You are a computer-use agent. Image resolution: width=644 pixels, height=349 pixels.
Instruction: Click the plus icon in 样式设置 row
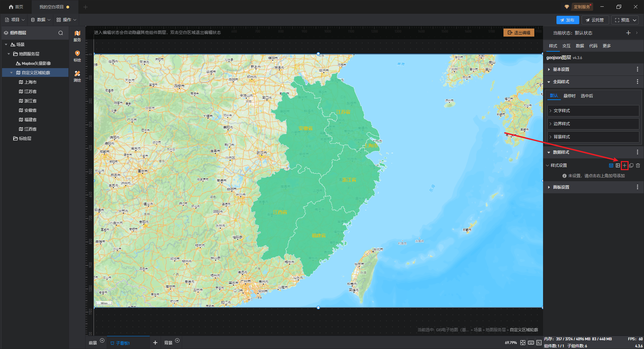pos(624,165)
